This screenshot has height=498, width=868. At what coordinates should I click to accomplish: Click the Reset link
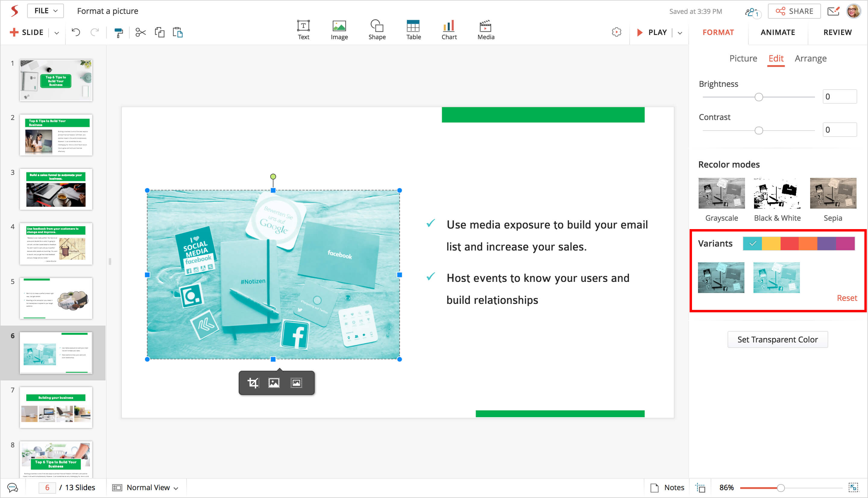[x=847, y=298]
